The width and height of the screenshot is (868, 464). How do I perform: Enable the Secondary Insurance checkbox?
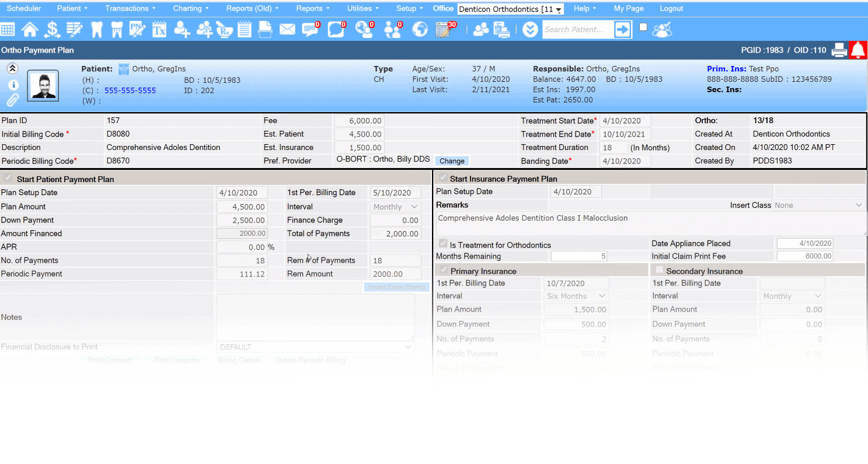tap(658, 270)
